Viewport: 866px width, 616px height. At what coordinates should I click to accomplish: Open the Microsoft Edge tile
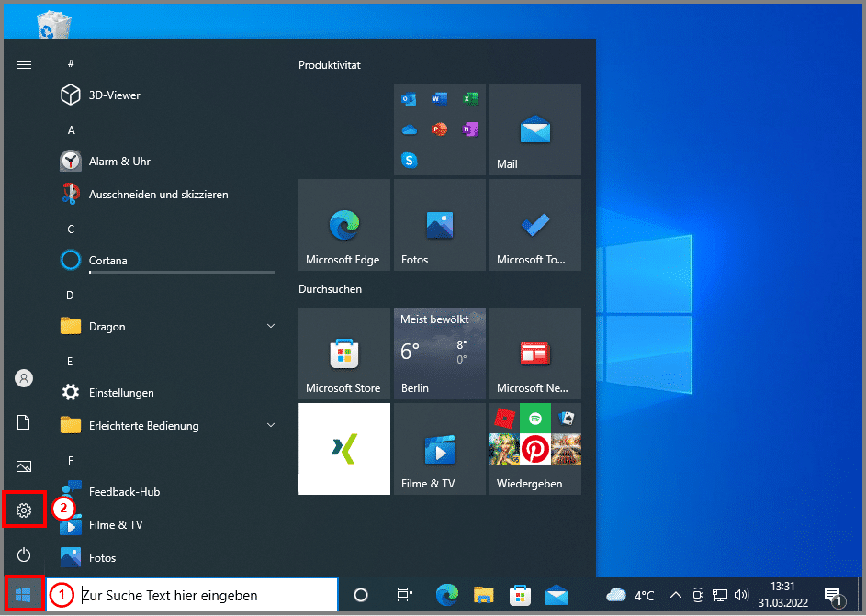coord(343,224)
